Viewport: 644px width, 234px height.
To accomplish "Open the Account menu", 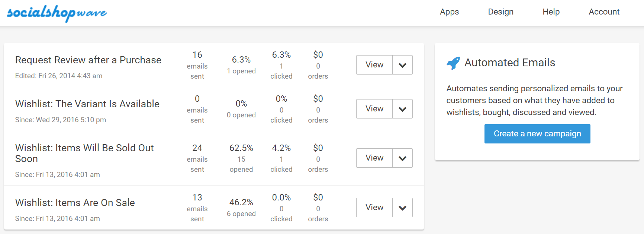I will click(604, 12).
